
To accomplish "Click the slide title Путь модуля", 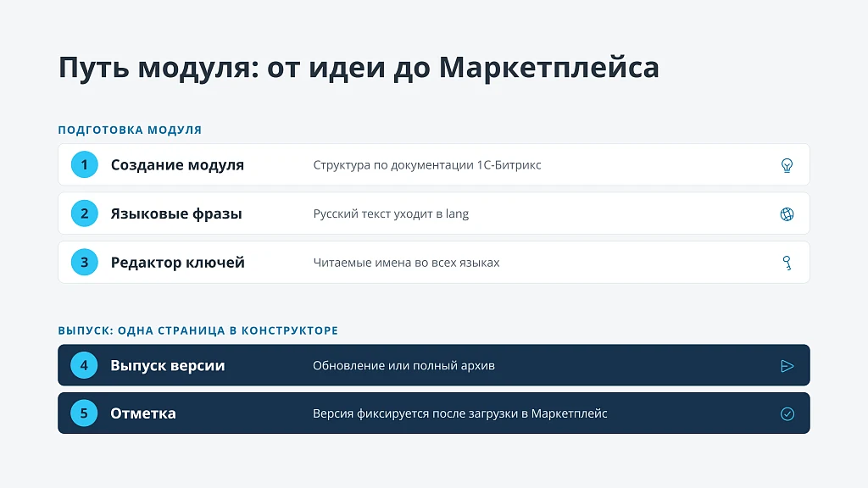I will (x=359, y=69).
